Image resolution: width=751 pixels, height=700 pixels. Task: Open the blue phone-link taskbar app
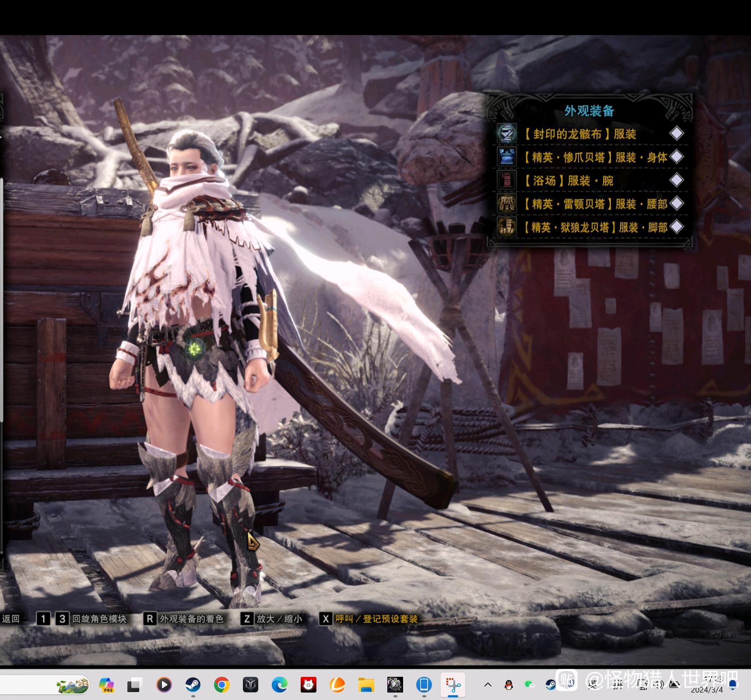point(424,685)
